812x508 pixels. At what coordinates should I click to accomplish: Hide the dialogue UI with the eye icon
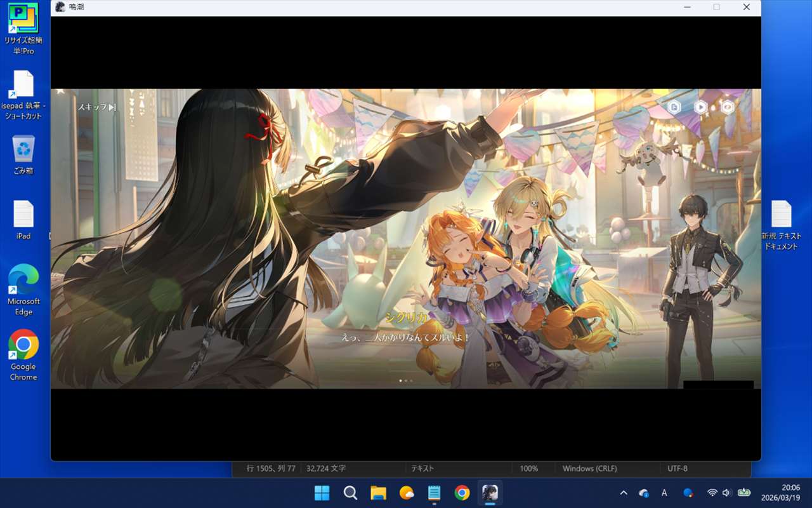tap(728, 107)
